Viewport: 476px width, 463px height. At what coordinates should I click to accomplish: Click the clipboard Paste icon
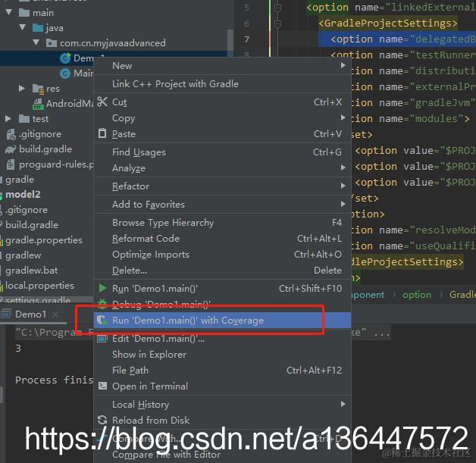click(x=102, y=133)
